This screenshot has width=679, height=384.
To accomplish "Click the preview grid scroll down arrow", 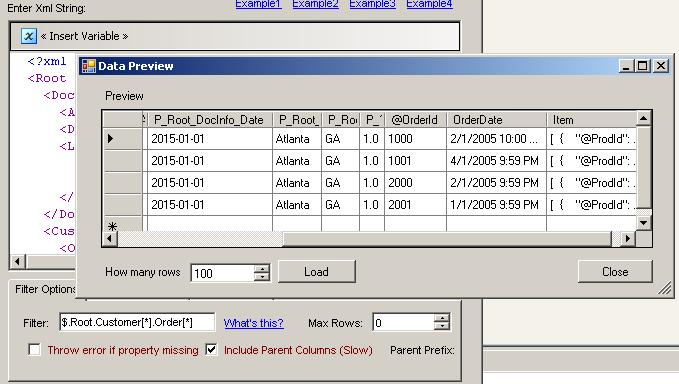I will pyautogui.click(x=643, y=223).
